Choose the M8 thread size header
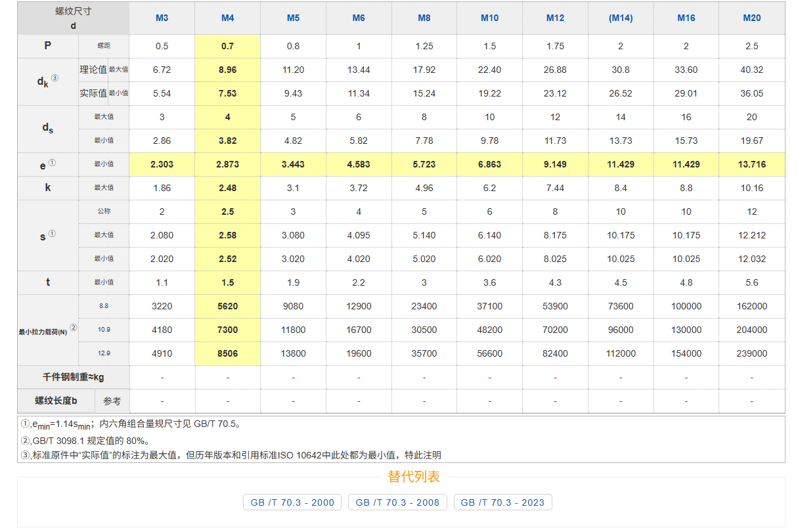Image resolution: width=798 pixels, height=532 pixels. click(x=424, y=18)
